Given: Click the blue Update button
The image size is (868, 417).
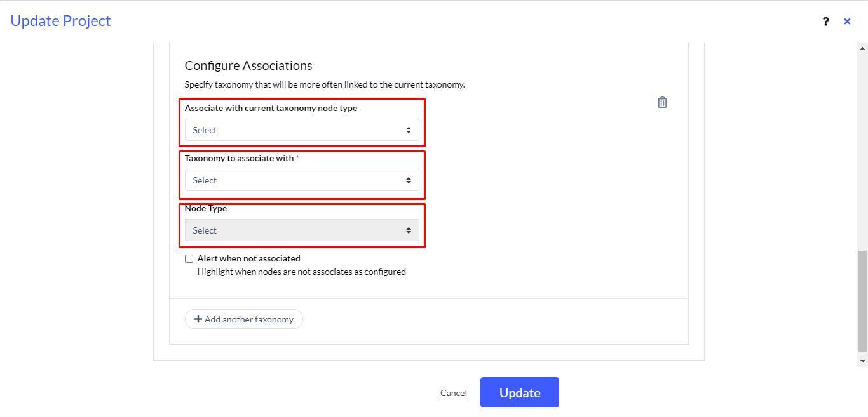Looking at the screenshot, I should [x=520, y=392].
